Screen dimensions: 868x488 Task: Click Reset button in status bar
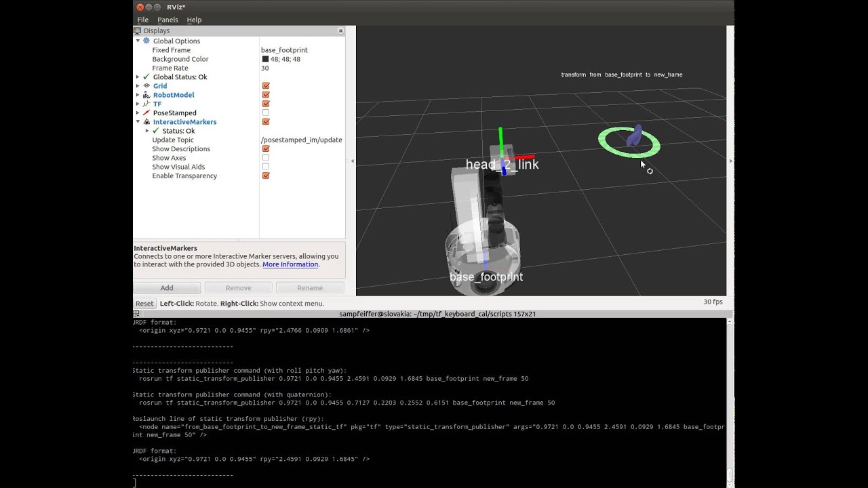click(x=144, y=304)
